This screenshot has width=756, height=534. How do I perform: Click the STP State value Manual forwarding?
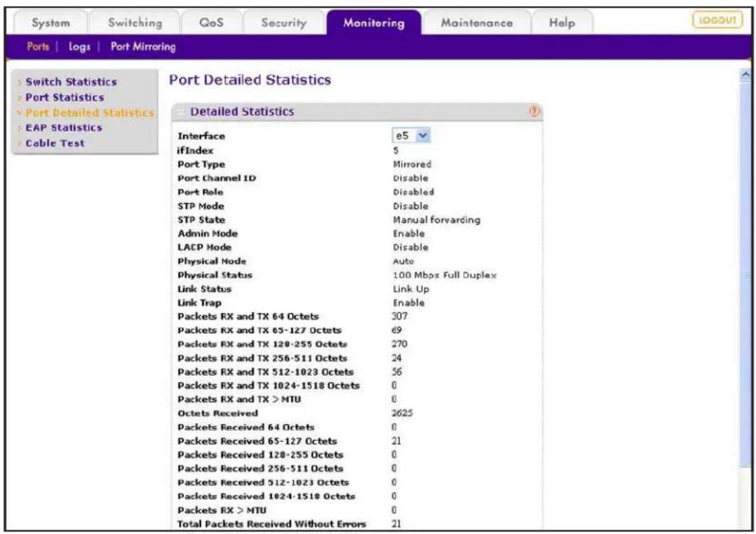(437, 220)
